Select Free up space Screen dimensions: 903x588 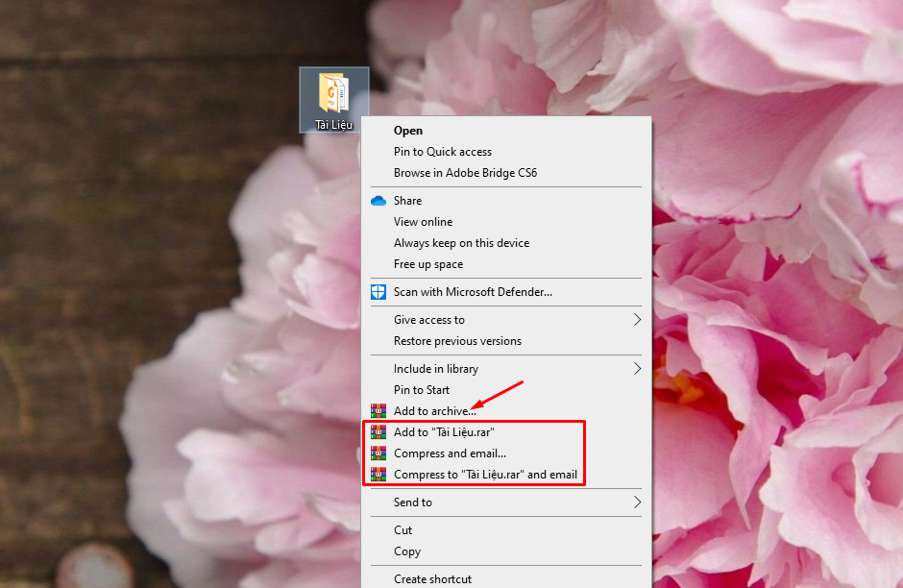pyautogui.click(x=428, y=264)
